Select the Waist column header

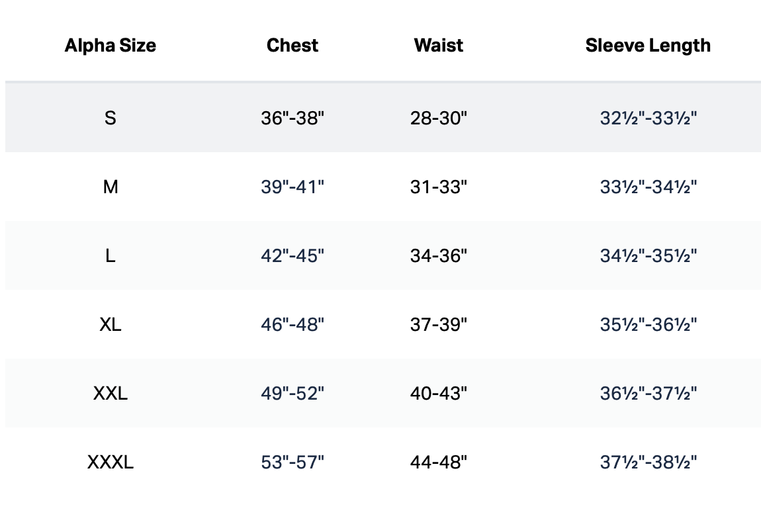tap(439, 46)
